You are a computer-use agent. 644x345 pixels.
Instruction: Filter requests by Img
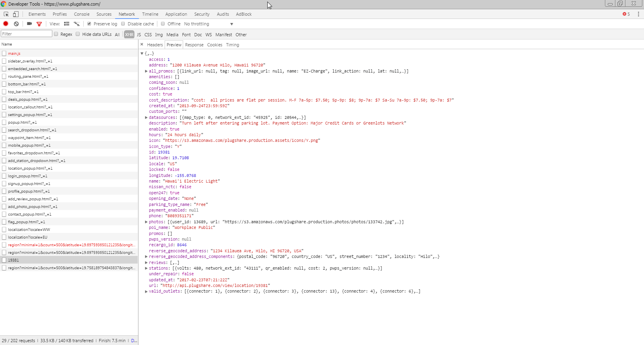pos(159,35)
